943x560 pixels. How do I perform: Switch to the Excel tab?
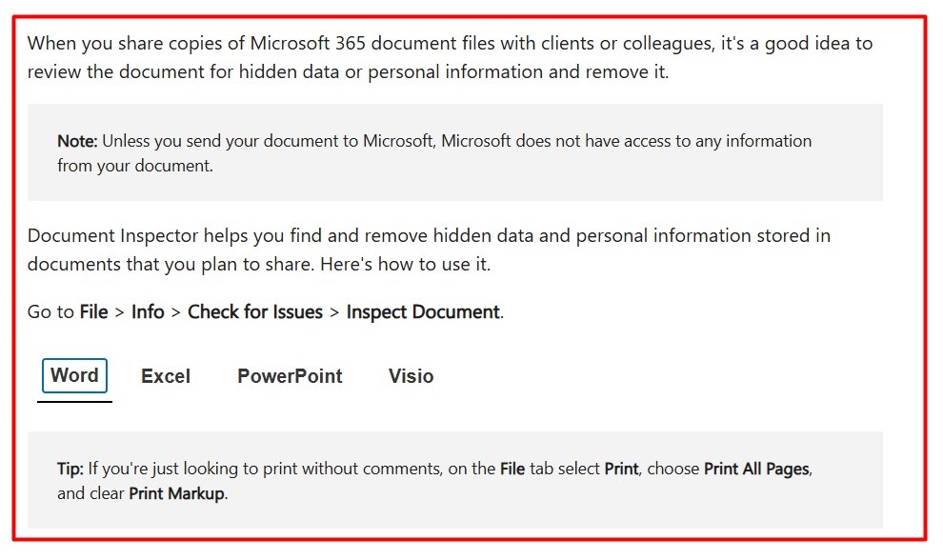pyautogui.click(x=165, y=376)
